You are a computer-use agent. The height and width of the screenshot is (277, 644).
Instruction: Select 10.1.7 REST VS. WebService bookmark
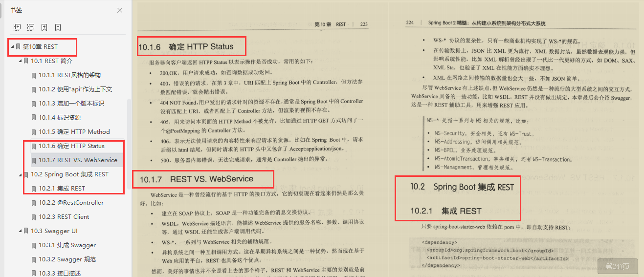pos(78,160)
